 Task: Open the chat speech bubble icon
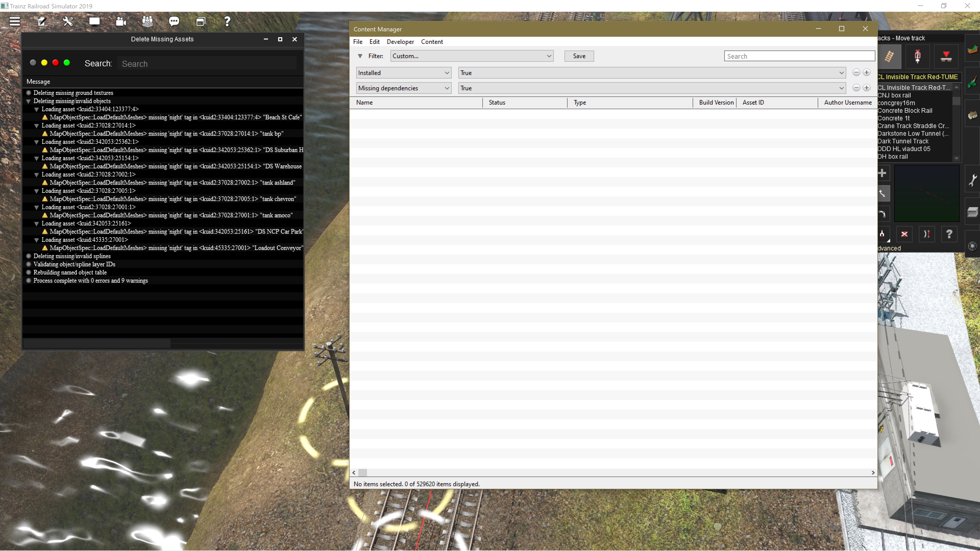coord(174,21)
